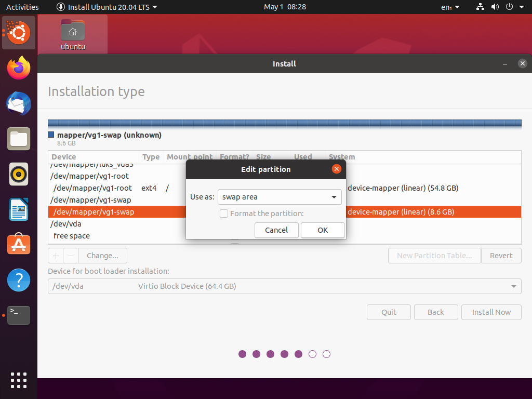Click the System column header

423,157
